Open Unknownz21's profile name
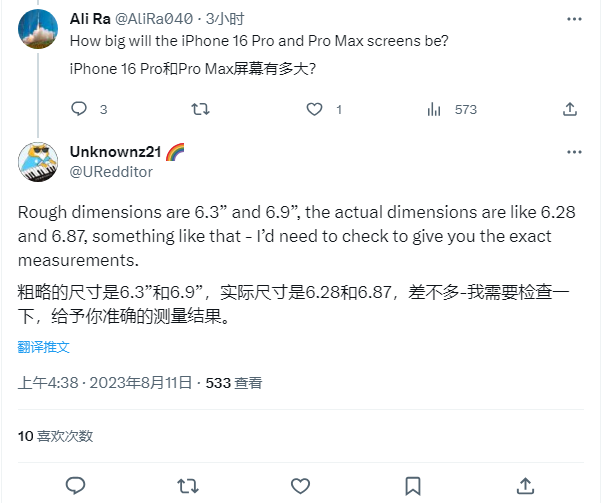The height and width of the screenshot is (503, 601). [114, 152]
